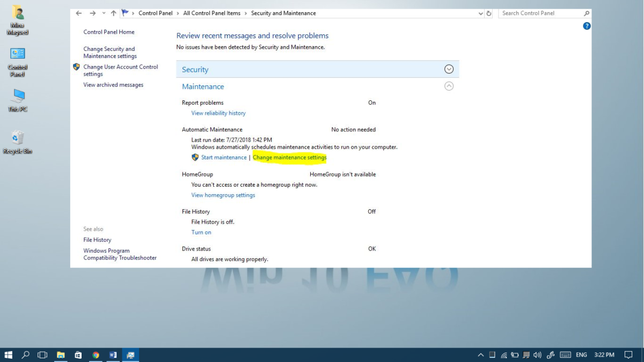Click the shield icon next to Start maintenance
Viewport: 644px width, 362px height.
click(x=195, y=157)
